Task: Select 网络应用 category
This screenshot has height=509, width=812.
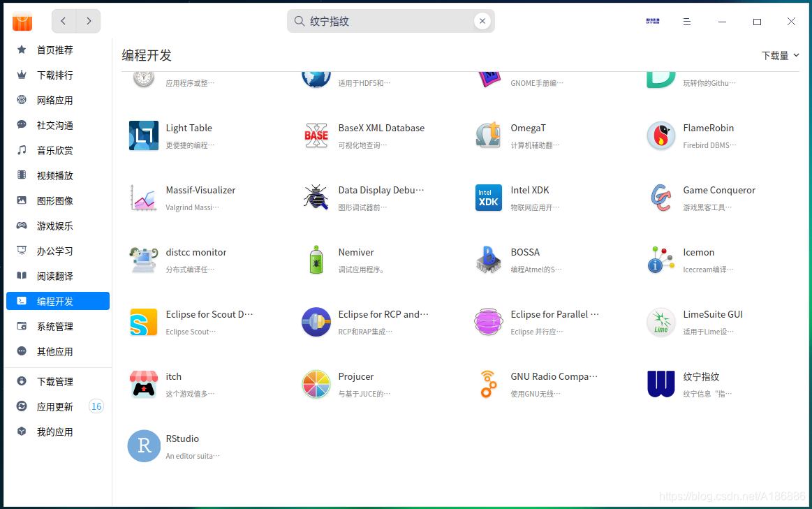Action: click(x=58, y=101)
